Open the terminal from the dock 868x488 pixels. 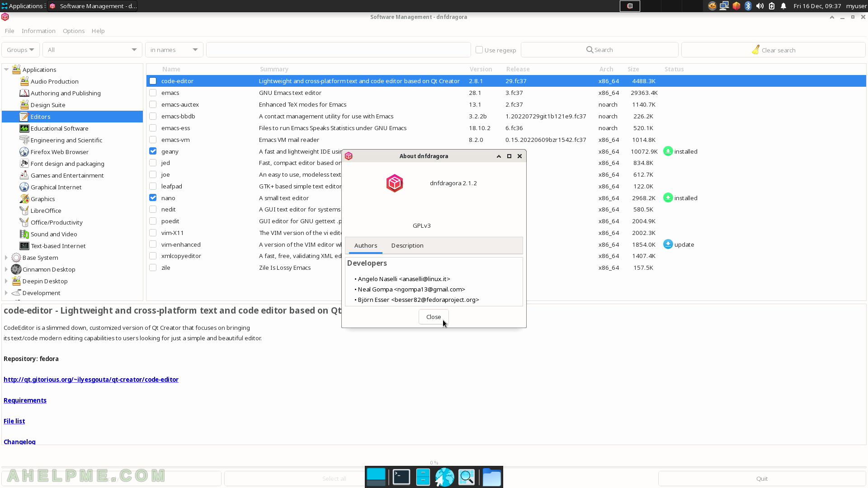click(x=401, y=477)
